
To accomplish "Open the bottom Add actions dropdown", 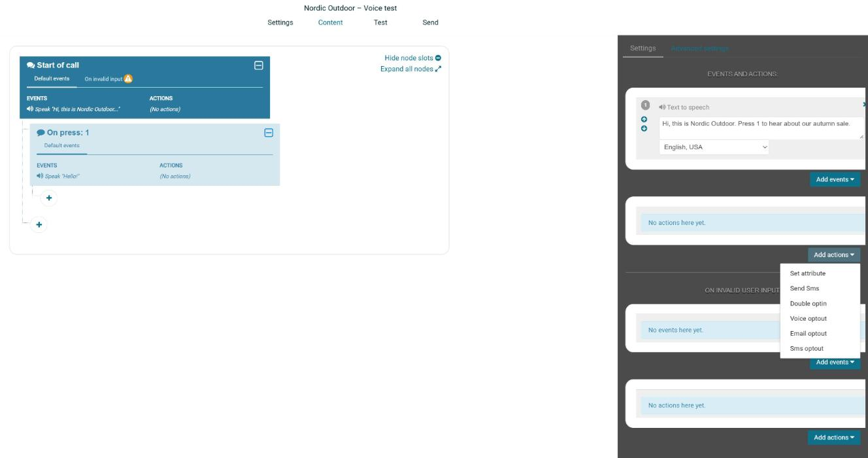I will point(835,438).
